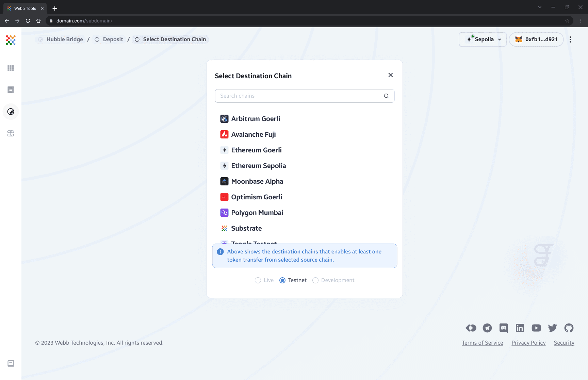
Task: Reload the page with refresh icon
Action: click(28, 21)
